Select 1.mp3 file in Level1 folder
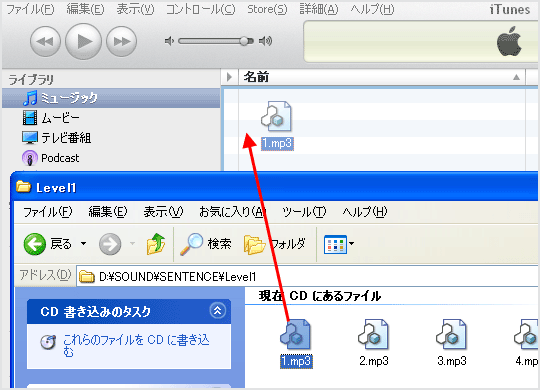This screenshot has height=390, width=540. pos(296,343)
